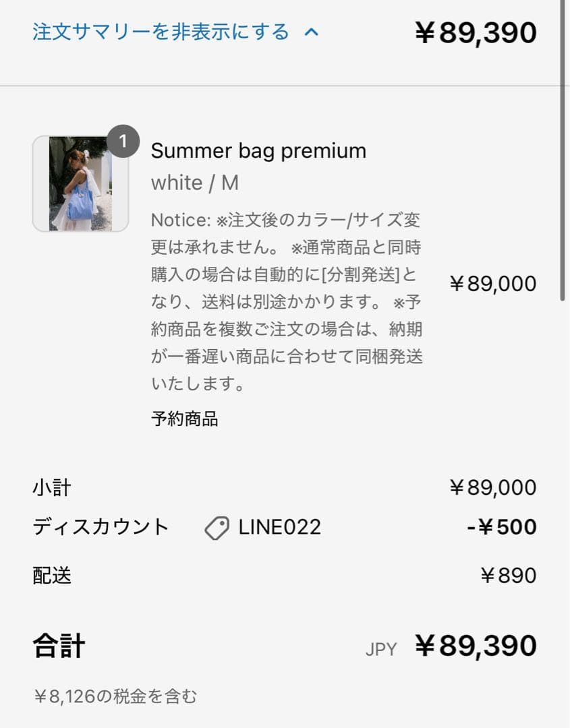Click the Summer bag premium product title
The width and height of the screenshot is (570, 728).
[x=258, y=150]
